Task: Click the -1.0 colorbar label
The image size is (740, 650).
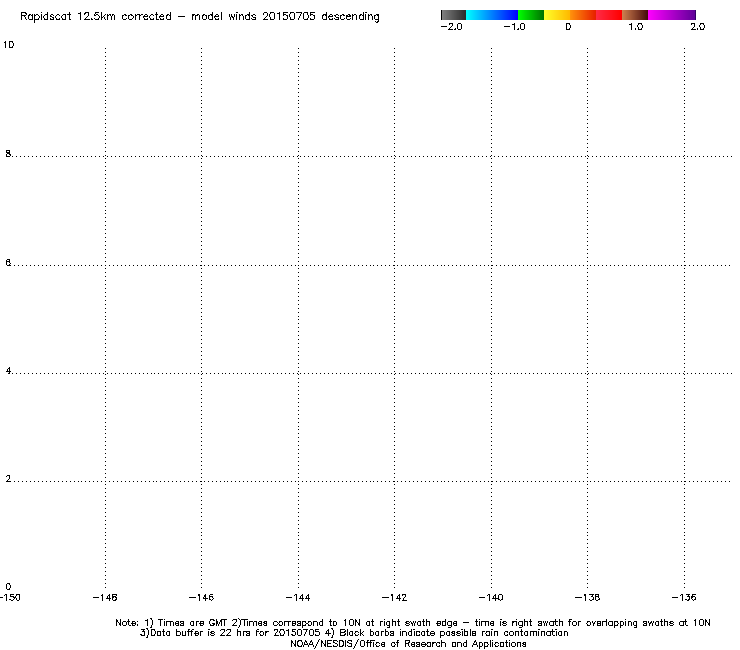Action: coord(514,27)
